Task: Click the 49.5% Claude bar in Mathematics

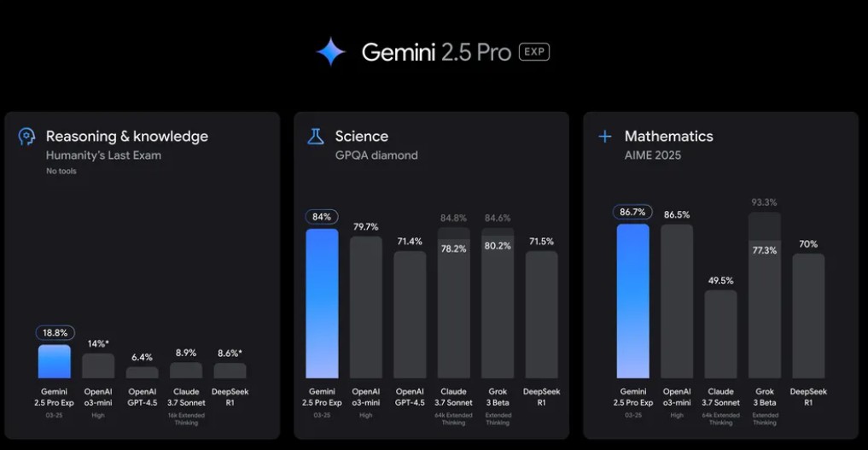Action: [x=720, y=334]
